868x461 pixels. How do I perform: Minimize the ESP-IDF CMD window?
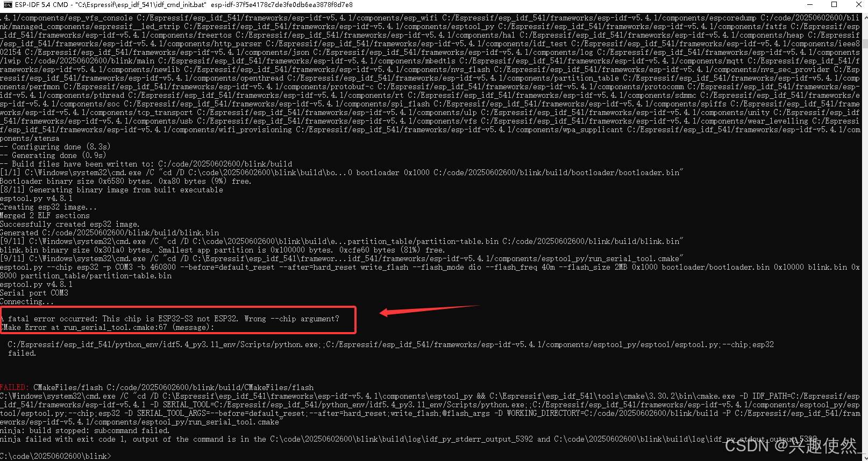tap(810, 5)
